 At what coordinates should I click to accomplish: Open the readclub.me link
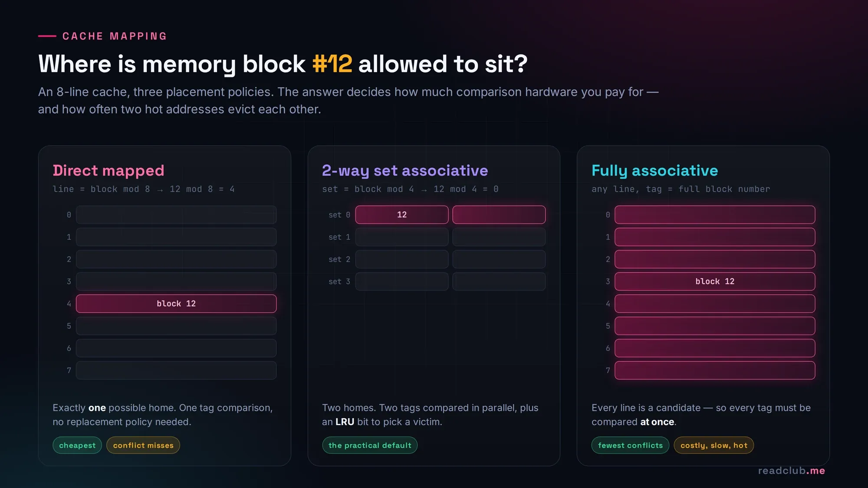tap(791, 471)
